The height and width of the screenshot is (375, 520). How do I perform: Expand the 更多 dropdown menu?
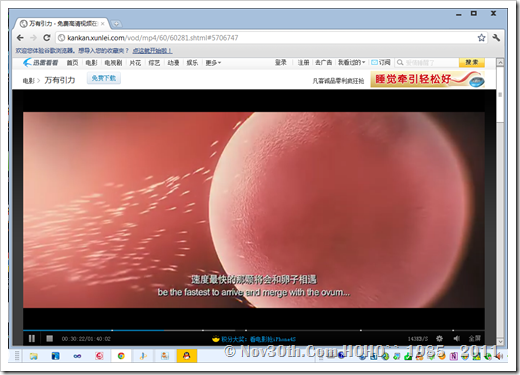click(x=213, y=63)
